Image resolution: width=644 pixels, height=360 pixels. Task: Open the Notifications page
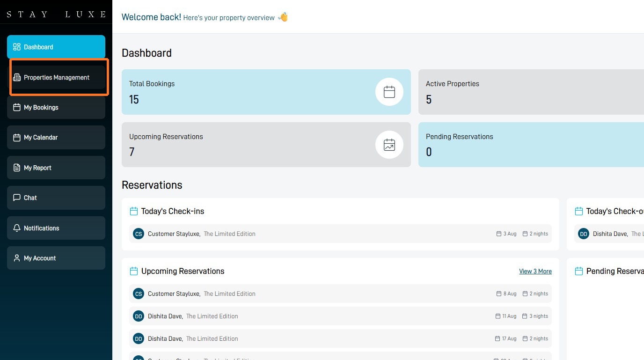click(x=56, y=228)
